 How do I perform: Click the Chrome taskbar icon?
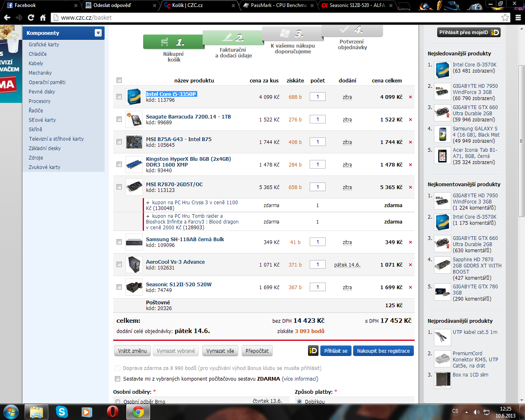click(138, 412)
